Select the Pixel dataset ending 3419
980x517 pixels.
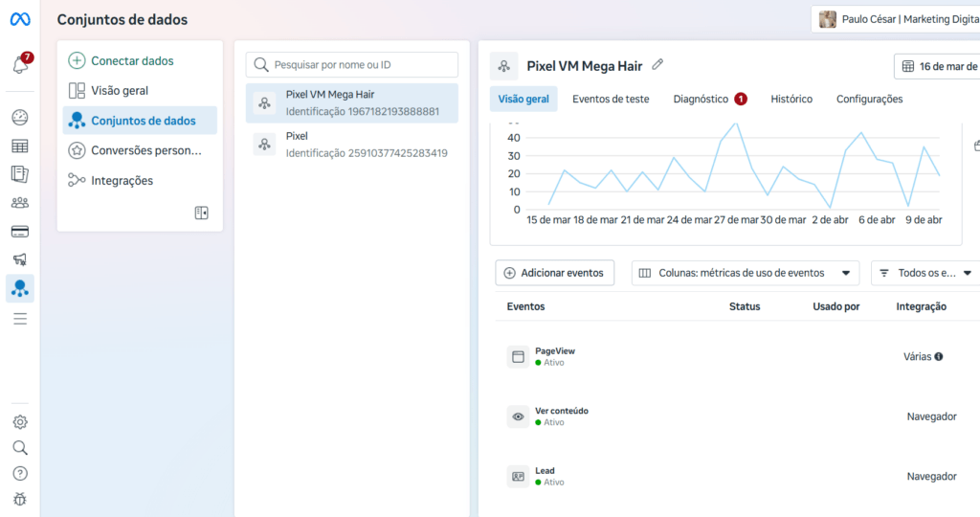(x=352, y=145)
